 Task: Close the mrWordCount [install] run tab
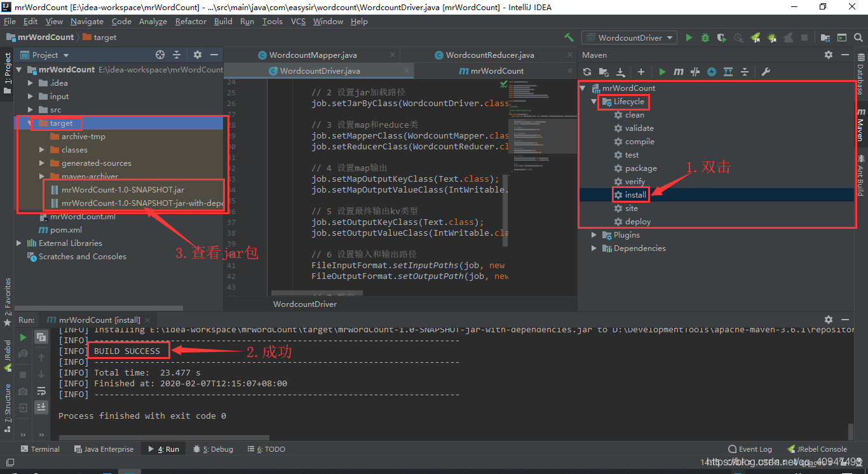pos(148,320)
